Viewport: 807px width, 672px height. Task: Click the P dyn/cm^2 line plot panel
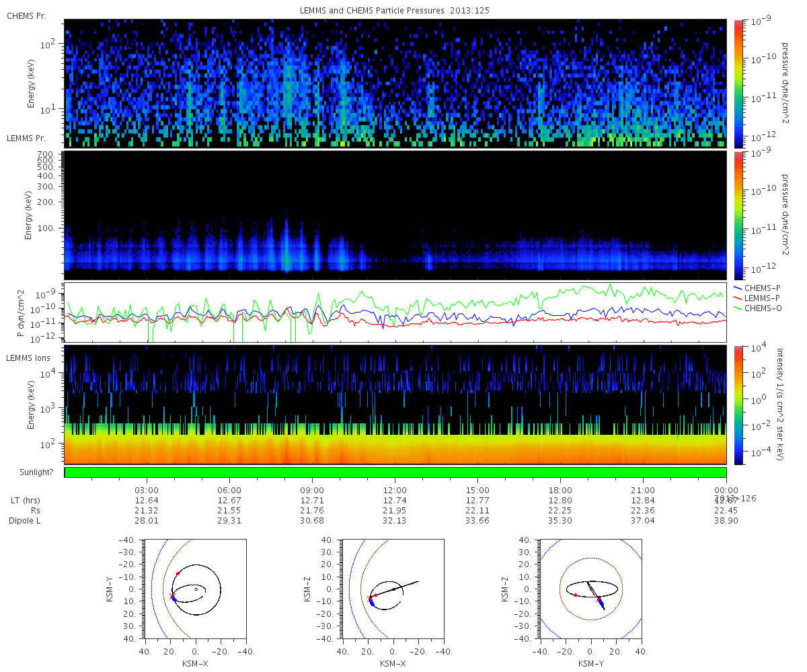pyautogui.click(x=395, y=312)
